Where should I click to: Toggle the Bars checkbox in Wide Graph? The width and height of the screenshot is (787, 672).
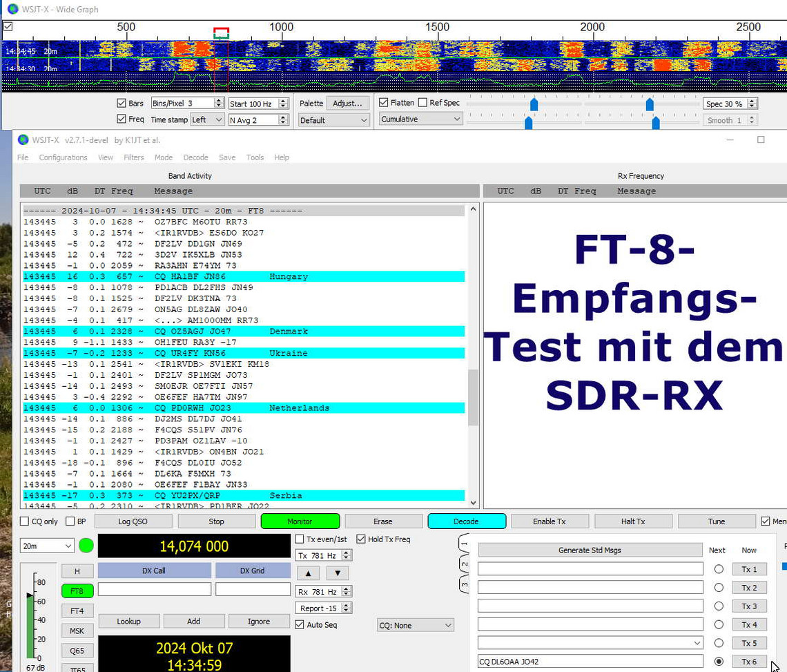point(121,103)
